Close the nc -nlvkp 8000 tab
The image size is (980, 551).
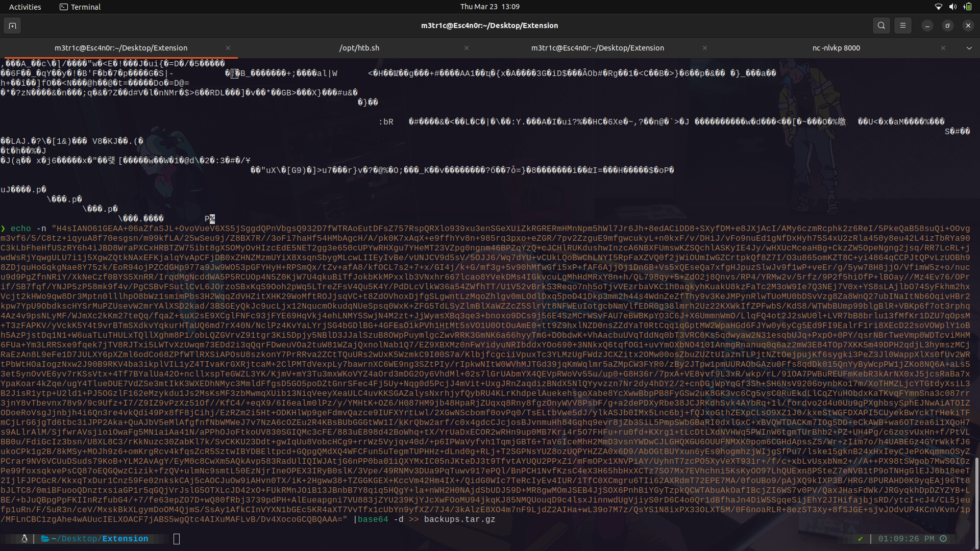[x=944, y=48]
